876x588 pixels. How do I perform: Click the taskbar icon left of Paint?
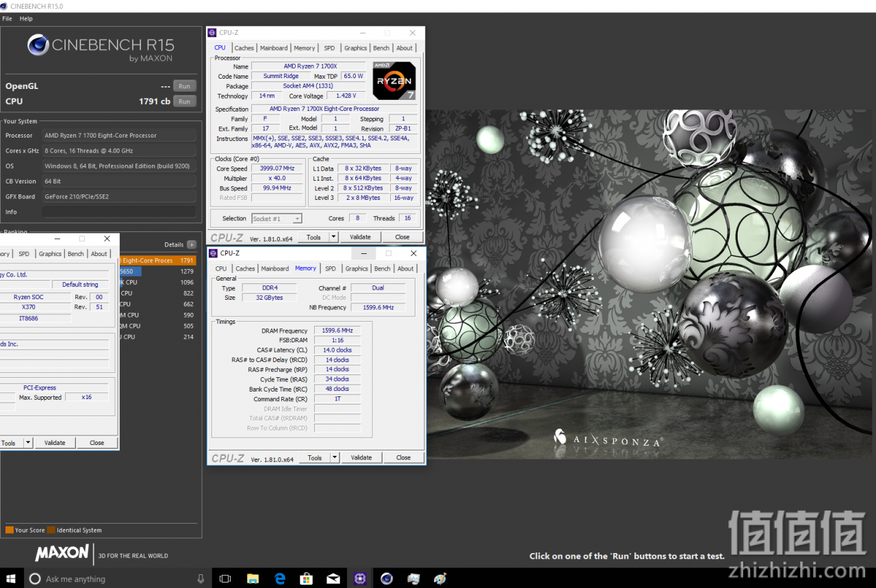[413, 578]
